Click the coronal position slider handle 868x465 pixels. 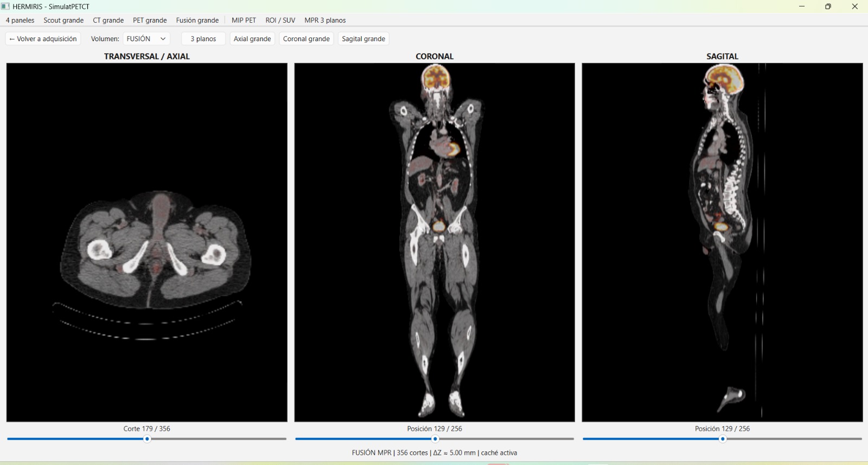(x=435, y=439)
